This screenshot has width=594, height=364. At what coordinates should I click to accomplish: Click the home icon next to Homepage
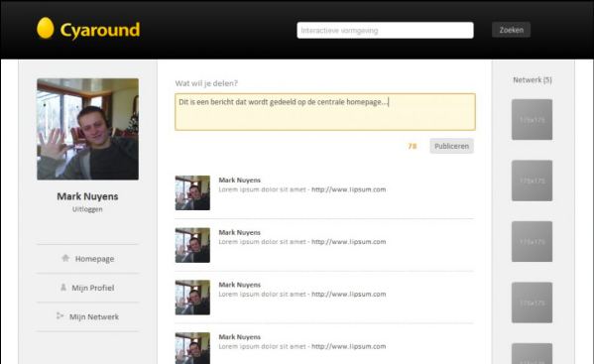point(65,258)
